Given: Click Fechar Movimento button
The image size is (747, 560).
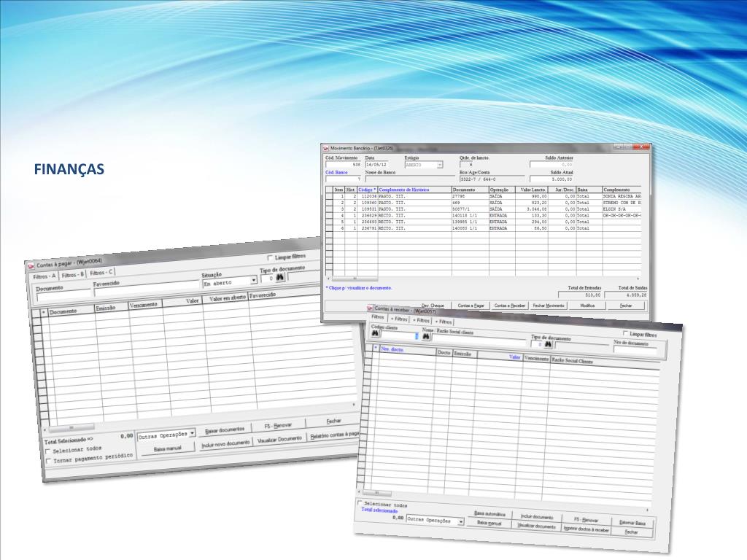Looking at the screenshot, I should tap(549, 306).
